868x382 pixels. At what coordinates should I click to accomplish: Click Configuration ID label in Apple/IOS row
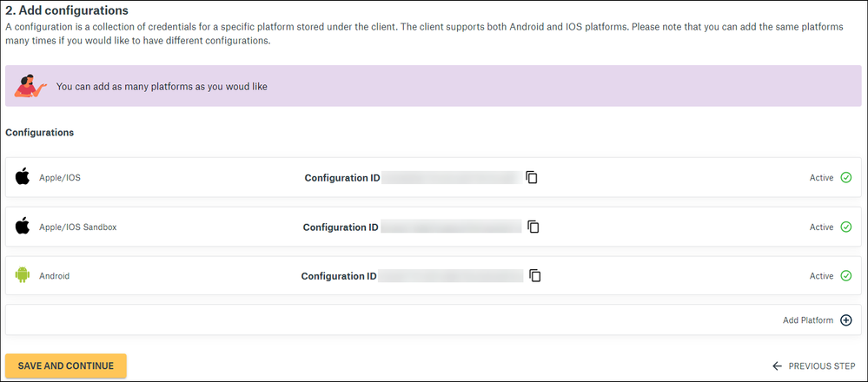(x=342, y=178)
